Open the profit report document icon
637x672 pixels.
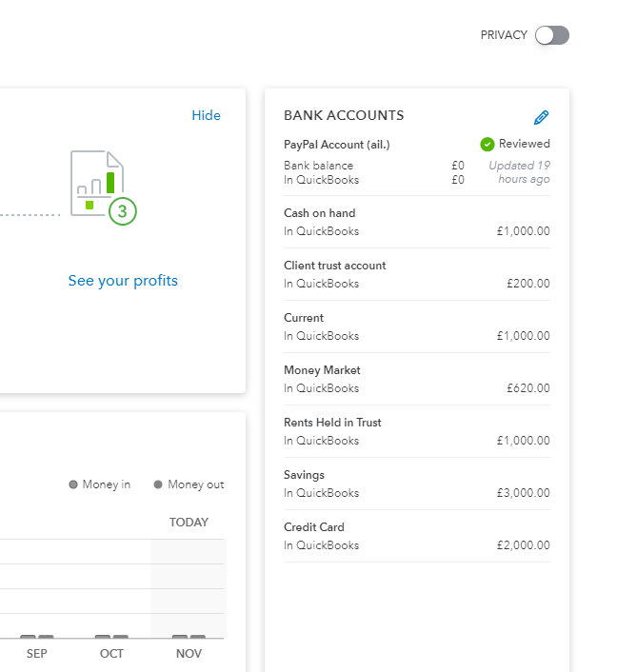tap(98, 184)
